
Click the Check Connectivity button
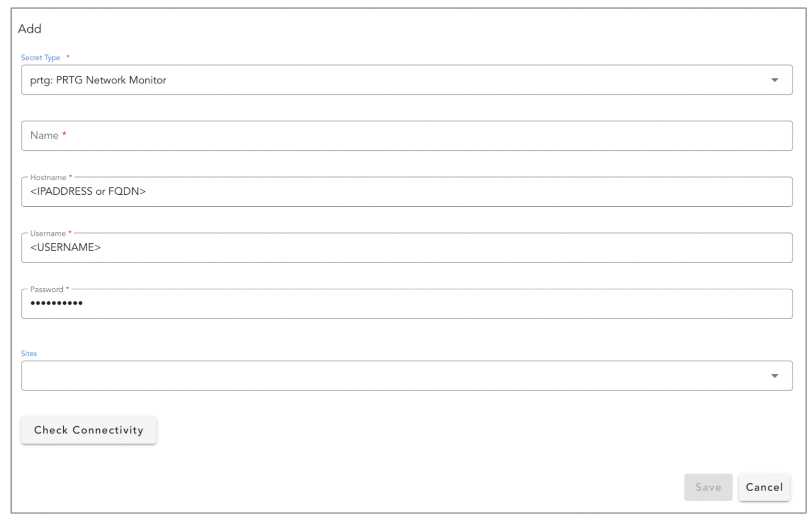[88, 430]
